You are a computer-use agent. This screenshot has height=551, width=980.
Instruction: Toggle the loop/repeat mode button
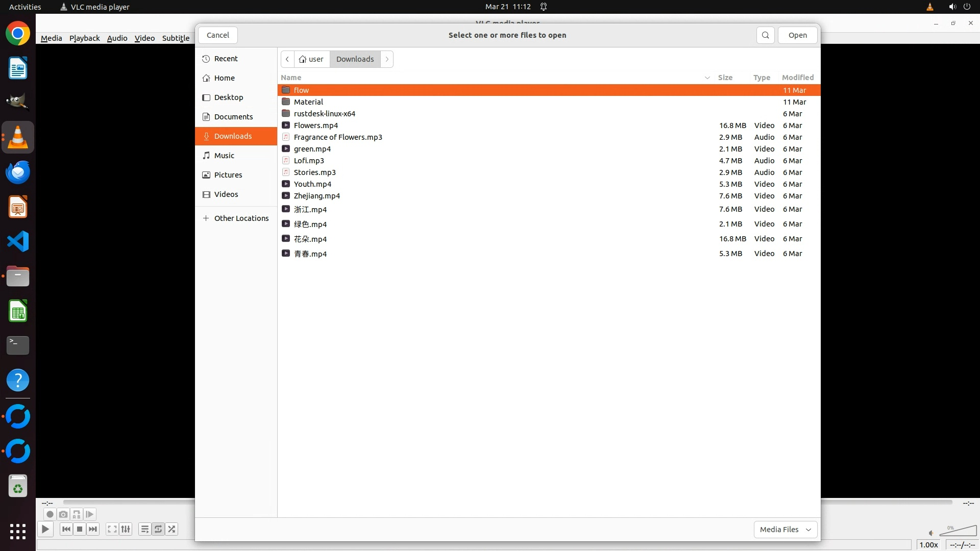158,529
